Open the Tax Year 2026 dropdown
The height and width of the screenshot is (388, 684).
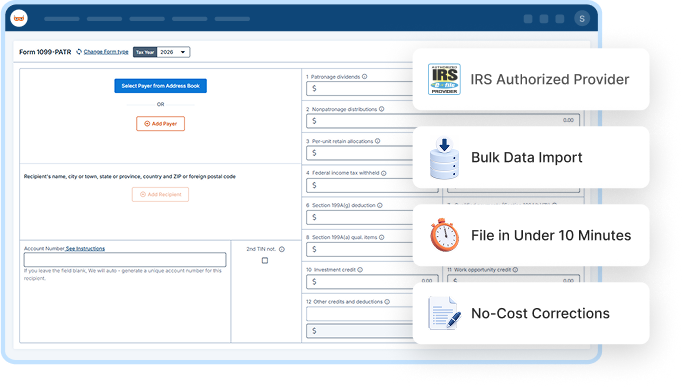coord(173,52)
